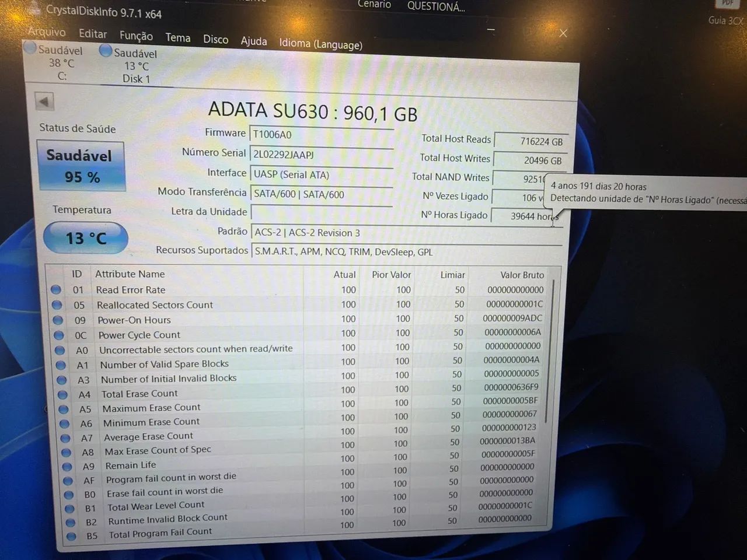Click the SMART attribute list vertical scrollbar
The height and width of the screenshot is (560, 747).
pos(549,350)
